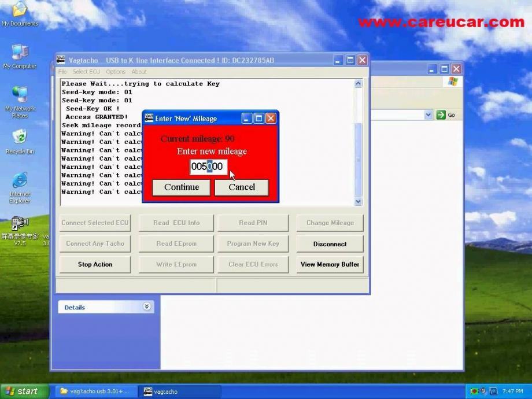Click the green Go arrow icon
Viewport: 532px width, 399px height.
[441, 114]
